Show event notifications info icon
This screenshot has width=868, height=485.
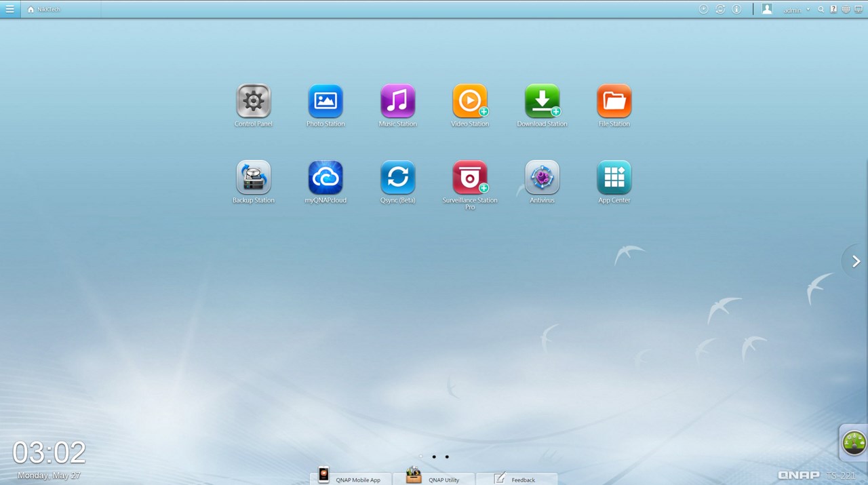736,9
